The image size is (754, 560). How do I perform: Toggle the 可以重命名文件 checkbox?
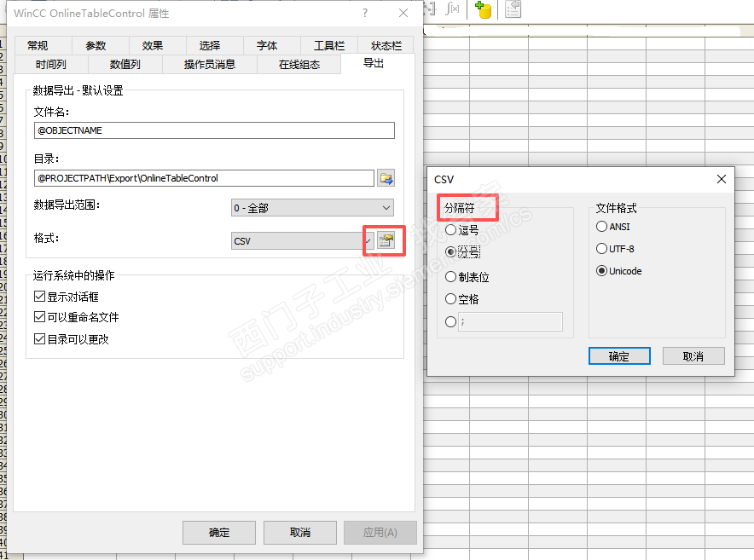coord(77,317)
